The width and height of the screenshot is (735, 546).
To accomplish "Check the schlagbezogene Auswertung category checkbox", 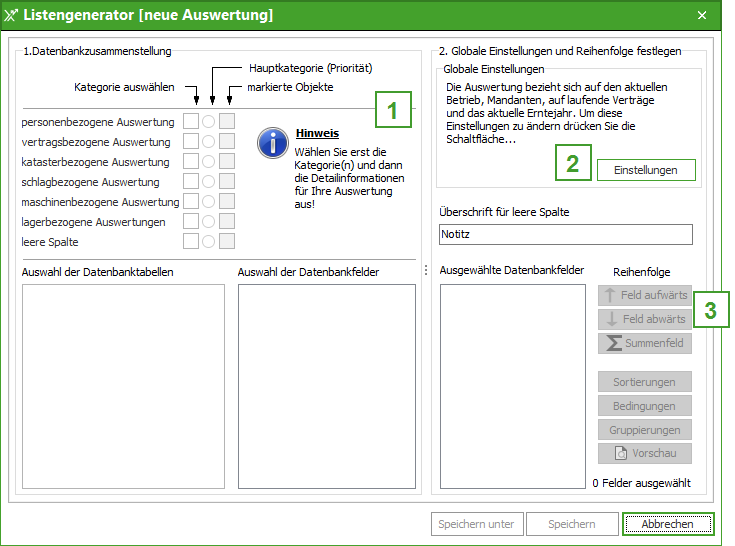I will click(x=191, y=181).
